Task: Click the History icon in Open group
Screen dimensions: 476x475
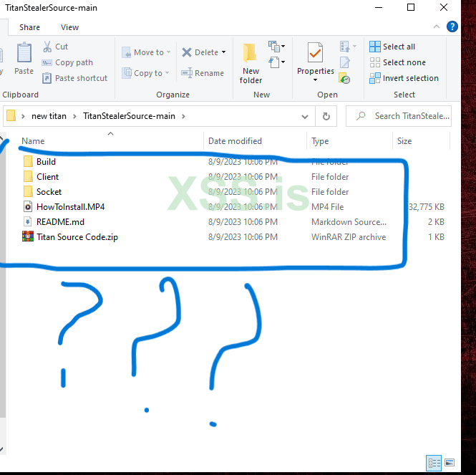Action: pyautogui.click(x=344, y=78)
